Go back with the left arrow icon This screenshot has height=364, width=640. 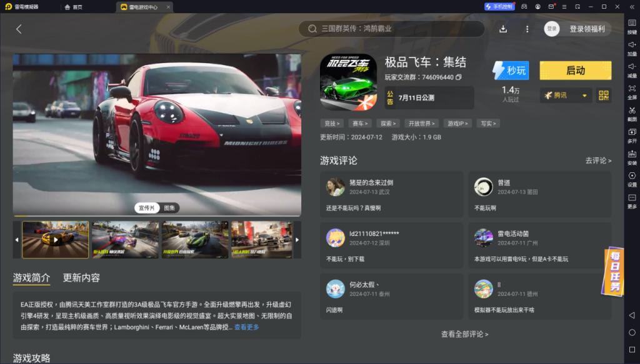click(19, 29)
